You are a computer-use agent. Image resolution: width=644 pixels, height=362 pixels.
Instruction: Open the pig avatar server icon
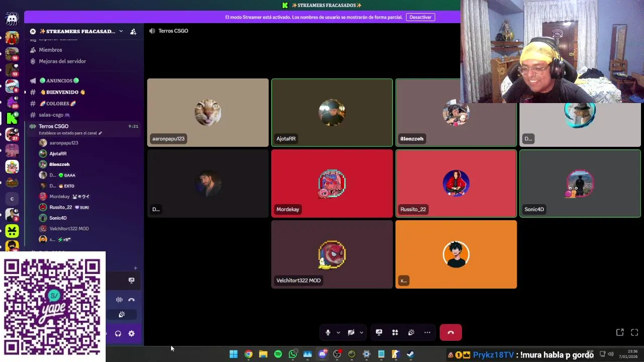pyautogui.click(x=12, y=166)
